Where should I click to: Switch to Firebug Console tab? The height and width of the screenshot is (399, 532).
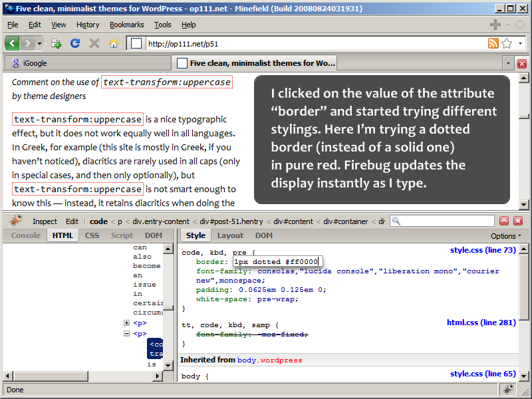tap(26, 235)
